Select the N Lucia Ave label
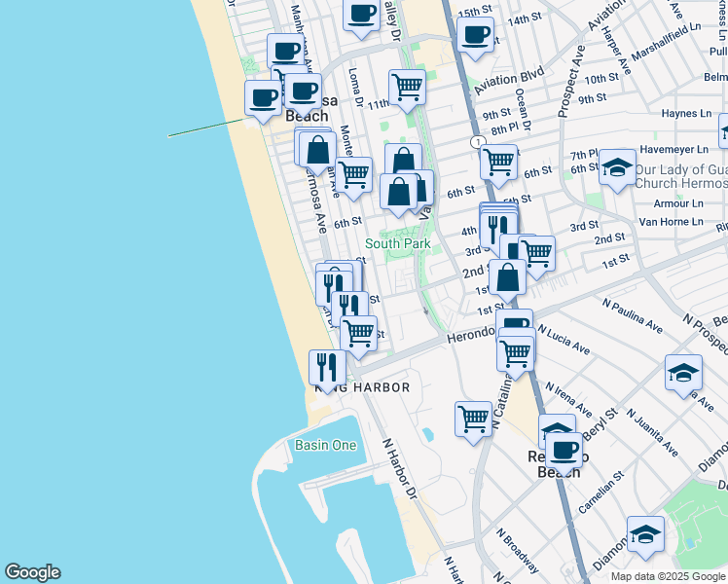The height and width of the screenshot is (584, 728). [564, 340]
